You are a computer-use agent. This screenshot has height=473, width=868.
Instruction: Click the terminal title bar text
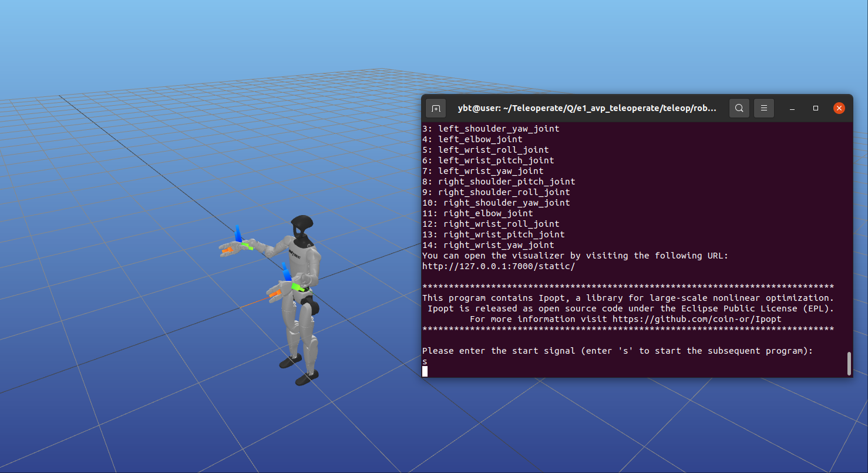point(587,108)
